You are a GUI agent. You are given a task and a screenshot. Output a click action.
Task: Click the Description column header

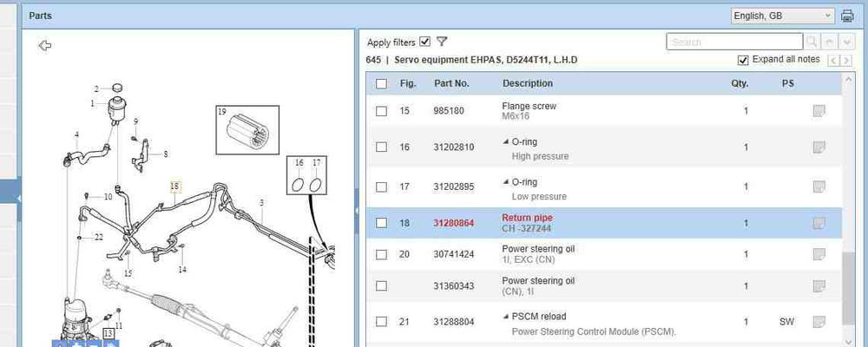coord(527,83)
